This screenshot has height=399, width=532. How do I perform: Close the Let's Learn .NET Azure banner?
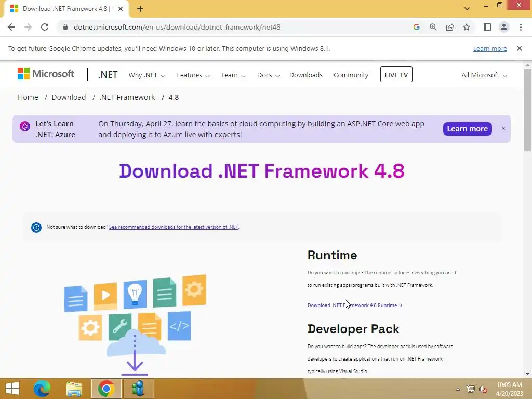click(503, 128)
